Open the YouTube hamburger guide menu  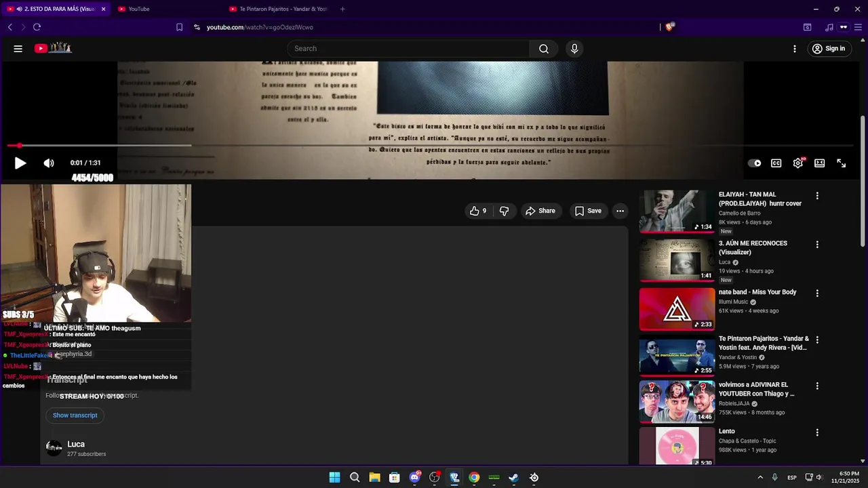tap(18, 49)
